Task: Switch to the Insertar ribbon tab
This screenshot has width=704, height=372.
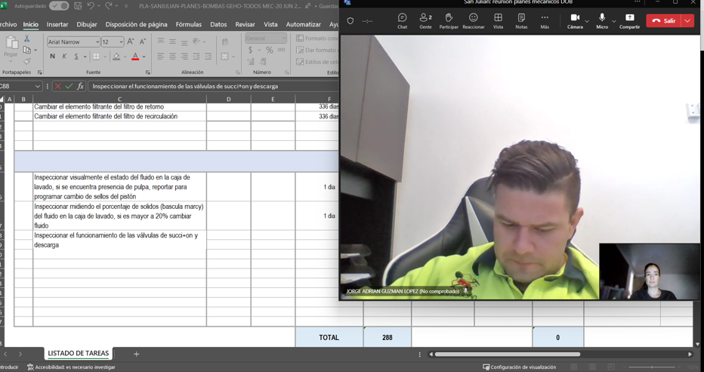Action: pos(57,24)
